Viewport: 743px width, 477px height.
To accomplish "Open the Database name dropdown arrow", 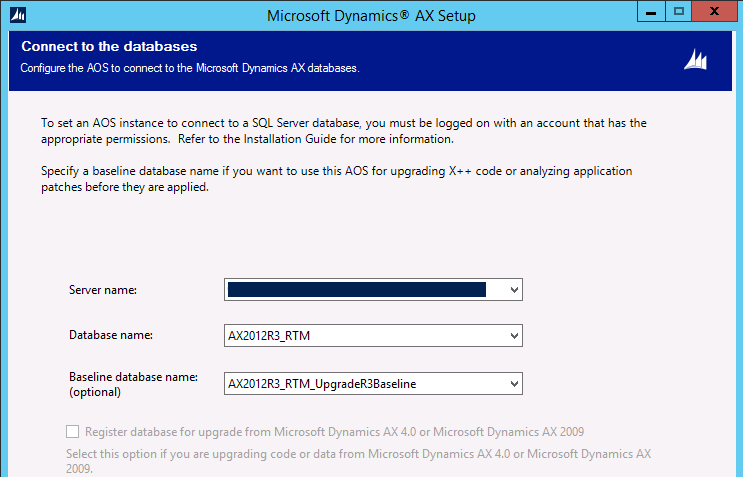I will (514, 336).
